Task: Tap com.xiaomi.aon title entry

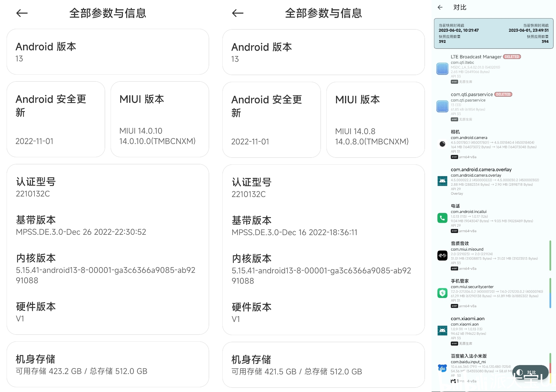Action: (468, 319)
